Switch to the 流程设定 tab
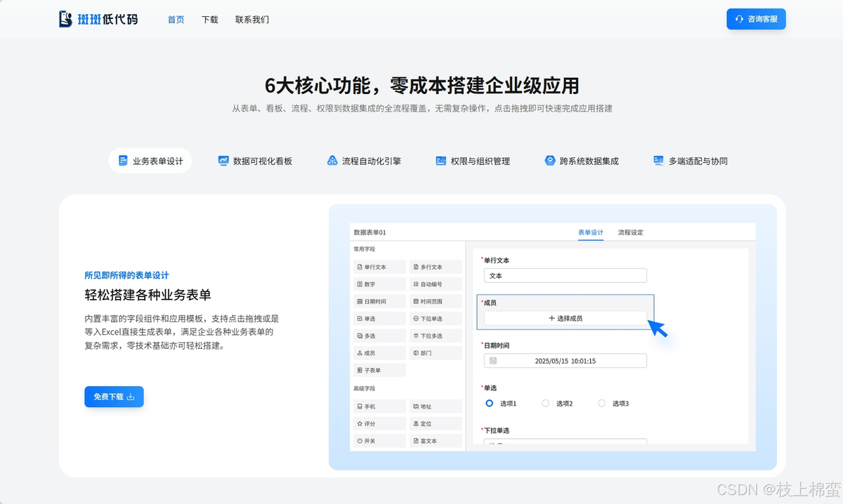 point(630,232)
